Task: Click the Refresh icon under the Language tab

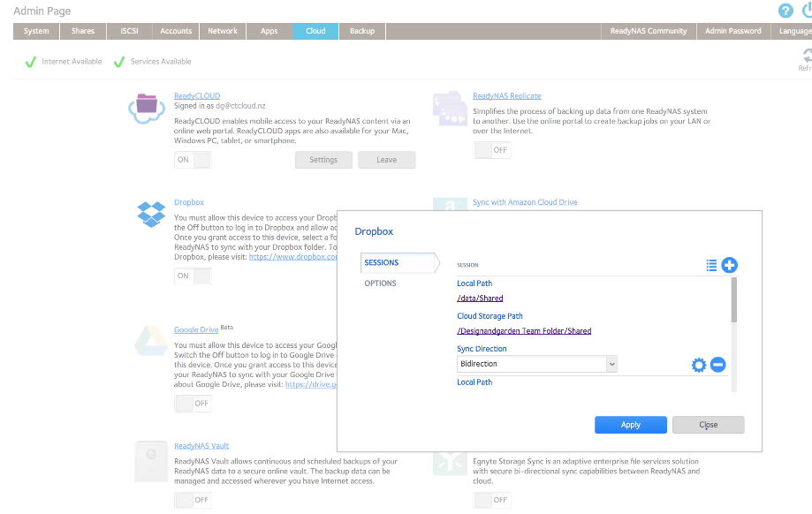Action: pyautogui.click(x=807, y=56)
